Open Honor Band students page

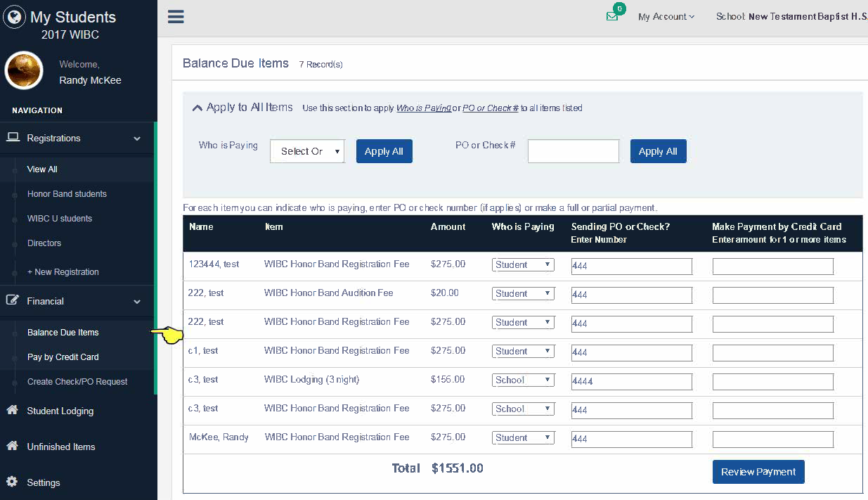[x=67, y=194]
